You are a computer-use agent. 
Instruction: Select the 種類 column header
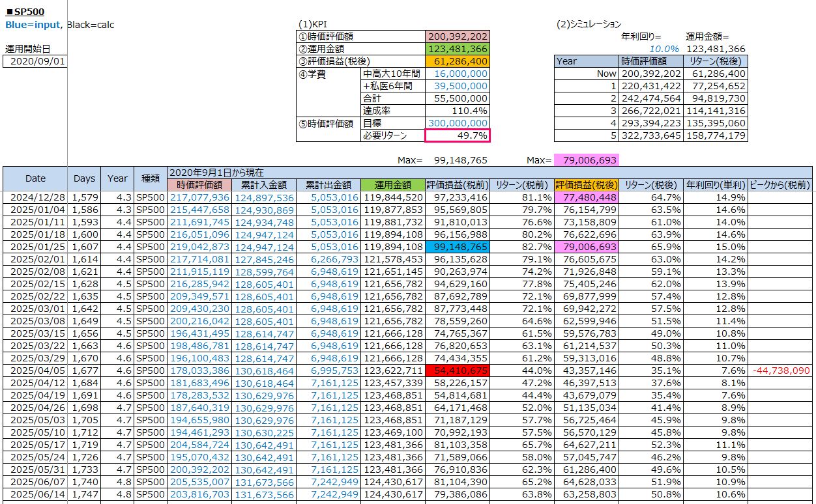[150, 178]
